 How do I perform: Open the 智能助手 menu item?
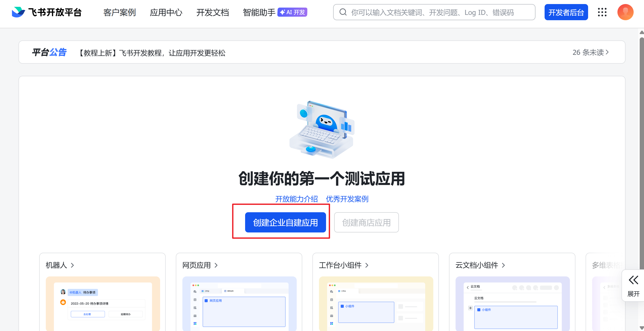click(259, 12)
